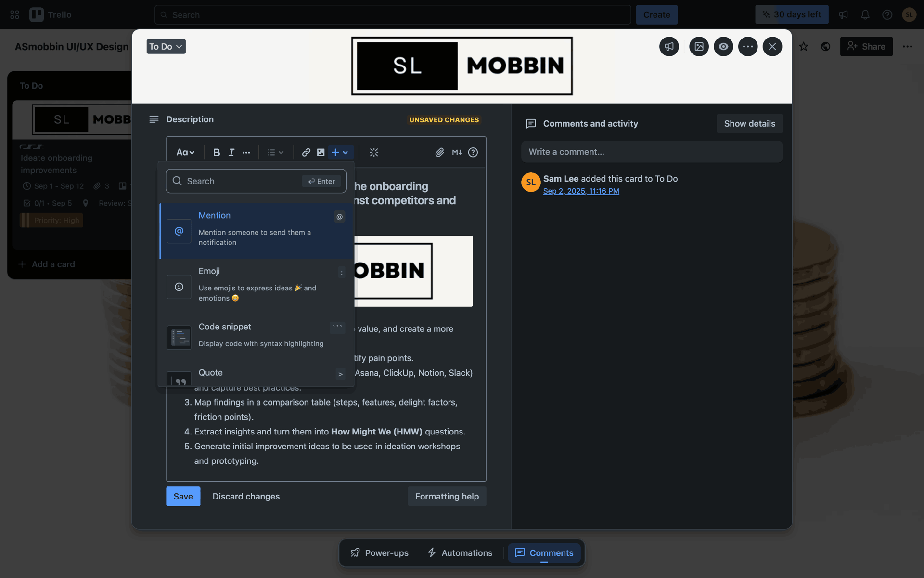Toggle bold formatting in description toolbar
Image resolution: width=924 pixels, height=578 pixels.
click(217, 152)
